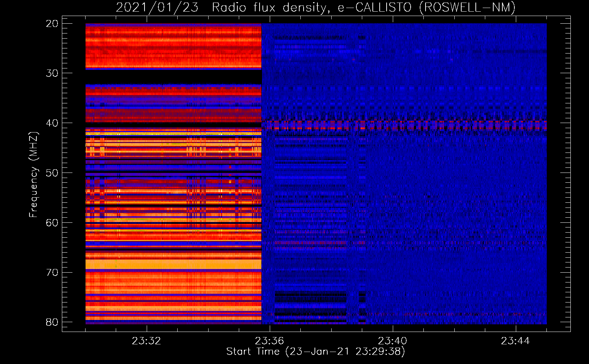The image size is (589, 364).
Task: Click the 23:44 time tick label
Action: click(515, 341)
